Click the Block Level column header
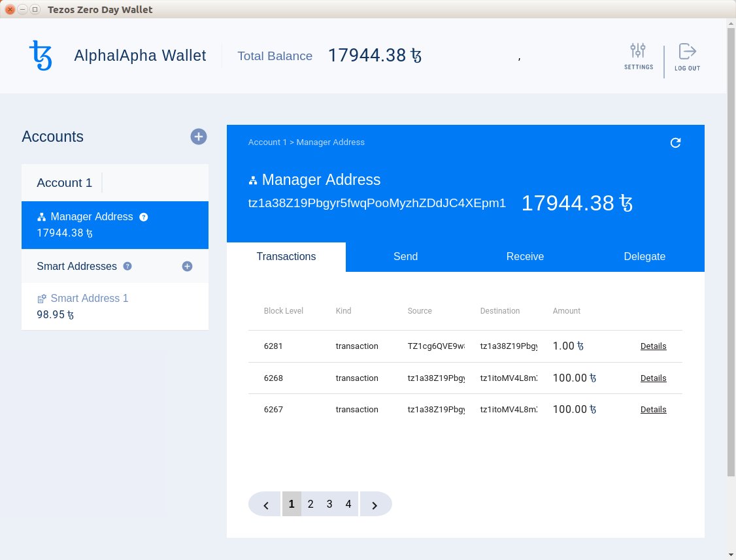 click(284, 311)
